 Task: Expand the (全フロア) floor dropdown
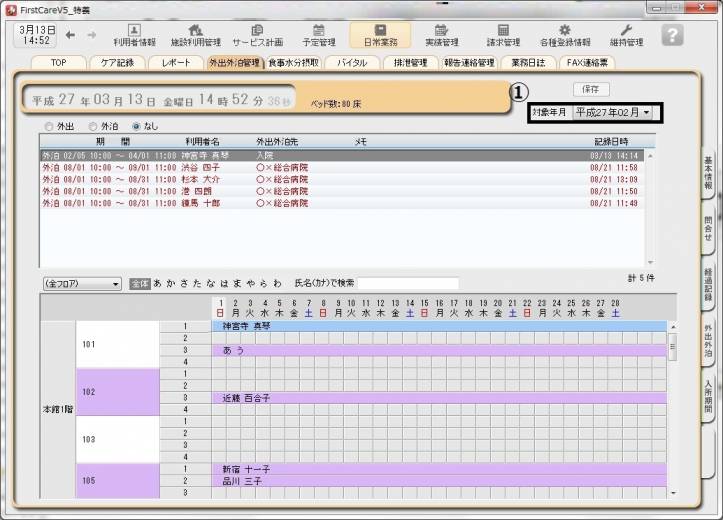(x=81, y=284)
